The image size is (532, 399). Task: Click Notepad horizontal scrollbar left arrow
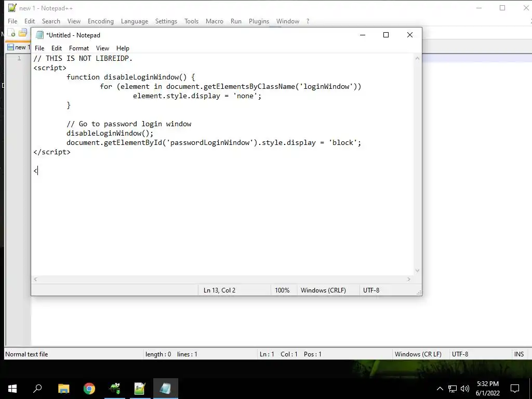pos(35,279)
